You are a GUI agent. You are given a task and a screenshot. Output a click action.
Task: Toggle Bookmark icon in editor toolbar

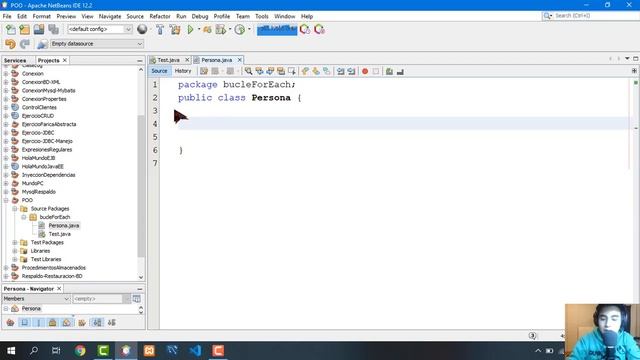[x=327, y=71]
